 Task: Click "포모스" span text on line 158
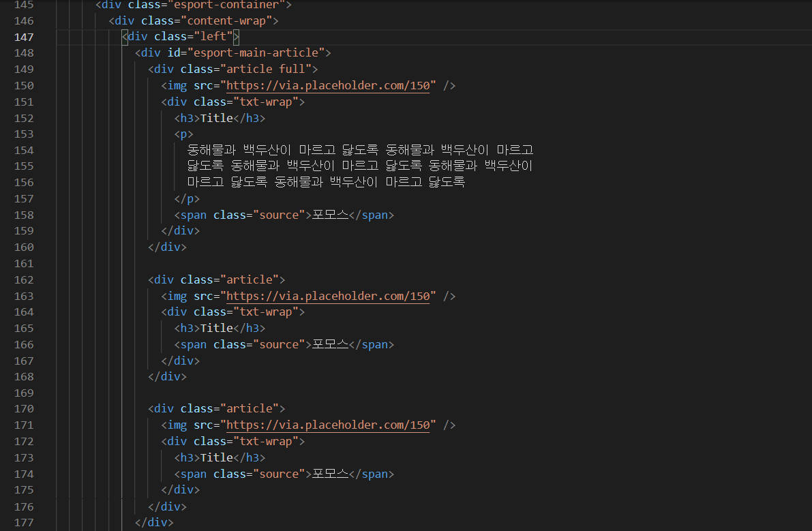330,215
